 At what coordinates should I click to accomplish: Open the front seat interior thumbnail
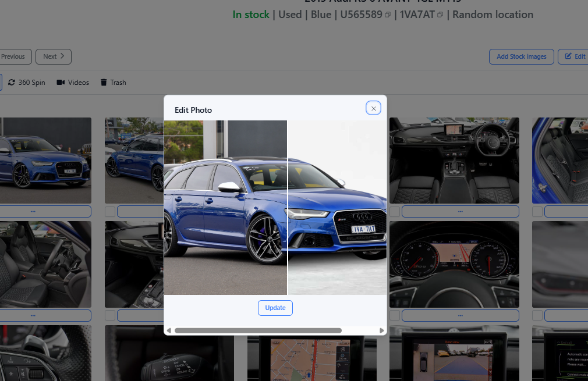(45, 264)
